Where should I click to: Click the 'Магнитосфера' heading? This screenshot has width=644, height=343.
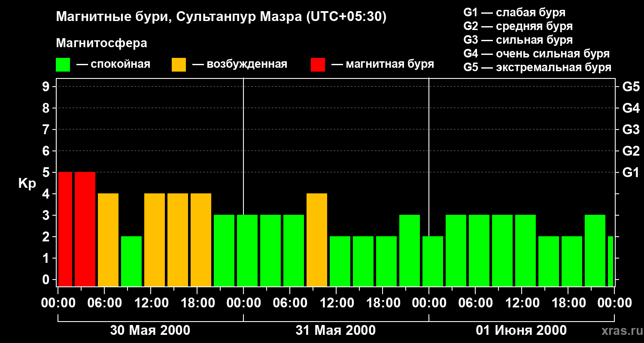tap(101, 43)
